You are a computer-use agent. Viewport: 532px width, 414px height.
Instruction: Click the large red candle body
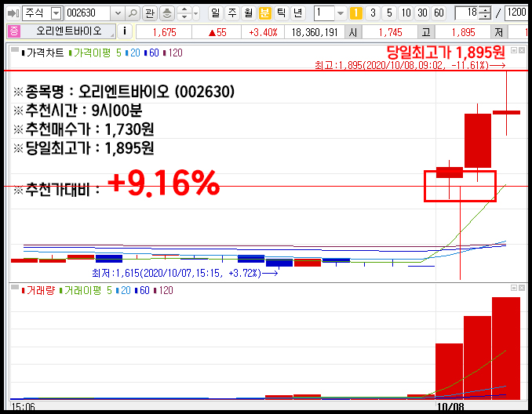[477, 140]
